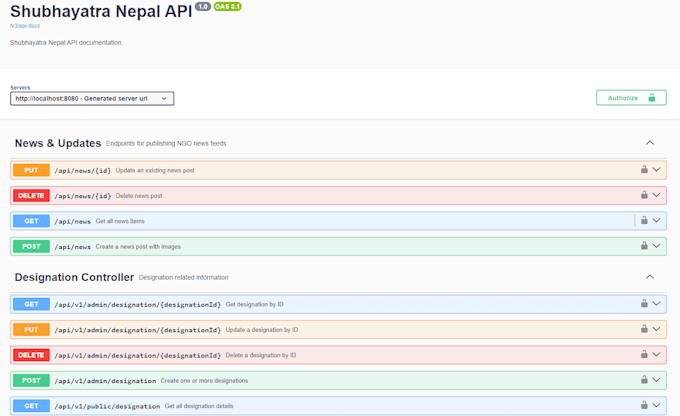Open the Servers dropdown list
The width and height of the screenshot is (680, 416).
(x=92, y=98)
